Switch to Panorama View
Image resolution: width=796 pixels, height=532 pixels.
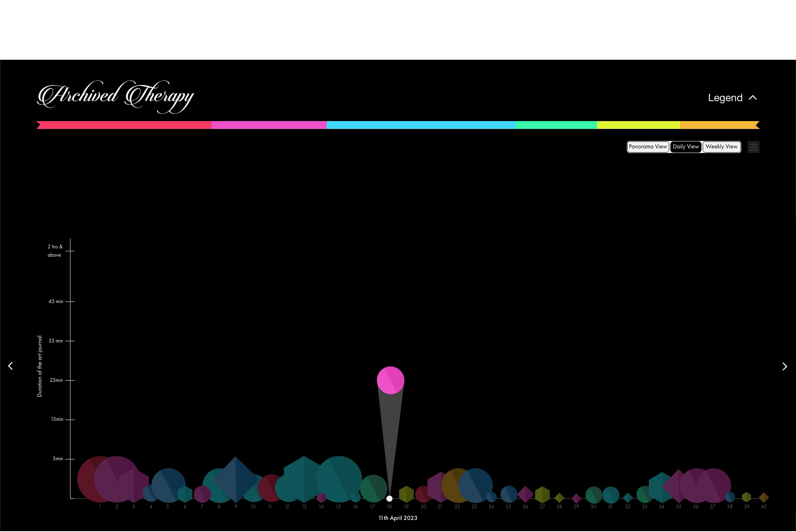click(648, 147)
